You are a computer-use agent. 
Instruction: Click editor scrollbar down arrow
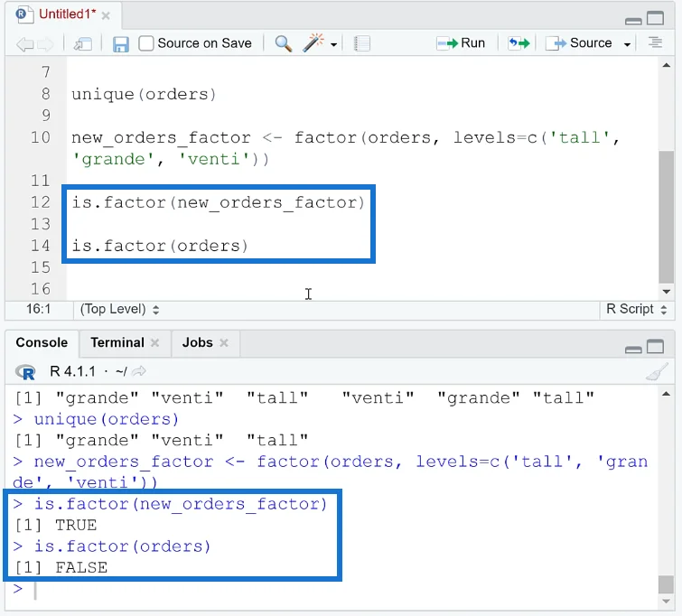click(x=666, y=292)
